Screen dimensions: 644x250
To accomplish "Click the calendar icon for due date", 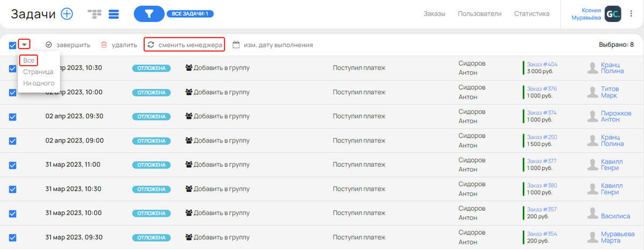I will (236, 45).
